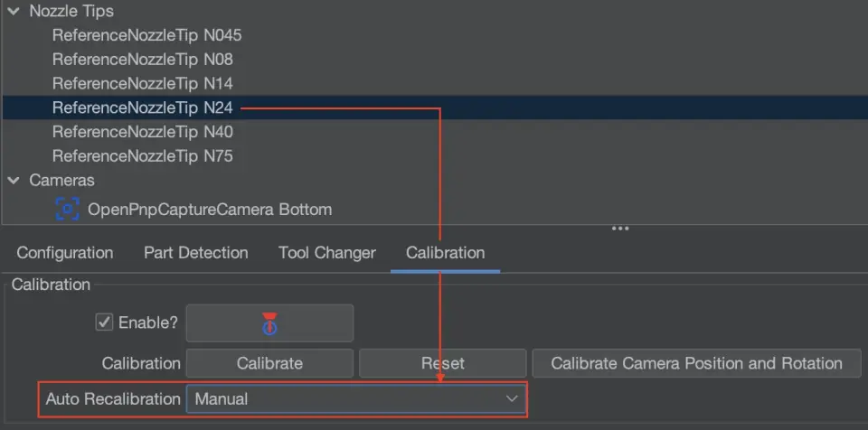Toggle the calibration Enable checkbox

pyautogui.click(x=105, y=322)
